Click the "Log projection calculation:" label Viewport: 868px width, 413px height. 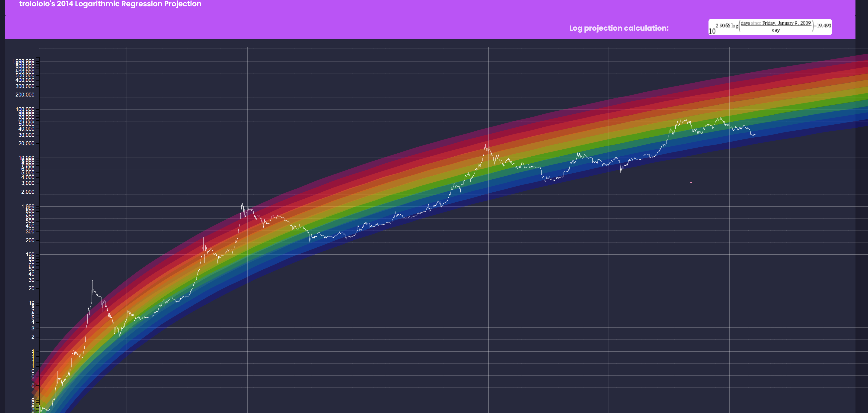pos(619,28)
